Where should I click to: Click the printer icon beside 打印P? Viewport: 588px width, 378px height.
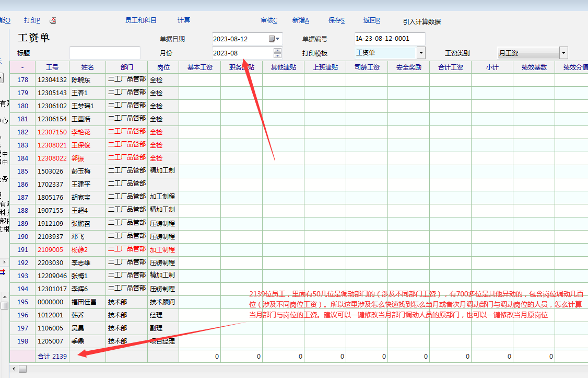coord(53,20)
